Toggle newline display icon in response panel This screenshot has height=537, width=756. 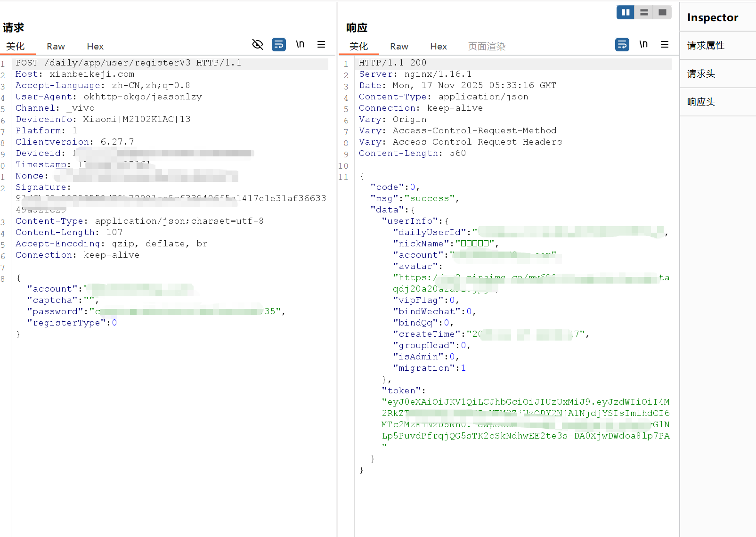(x=643, y=45)
